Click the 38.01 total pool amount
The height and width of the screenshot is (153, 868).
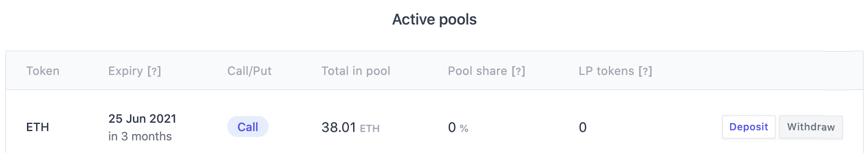pyautogui.click(x=339, y=127)
